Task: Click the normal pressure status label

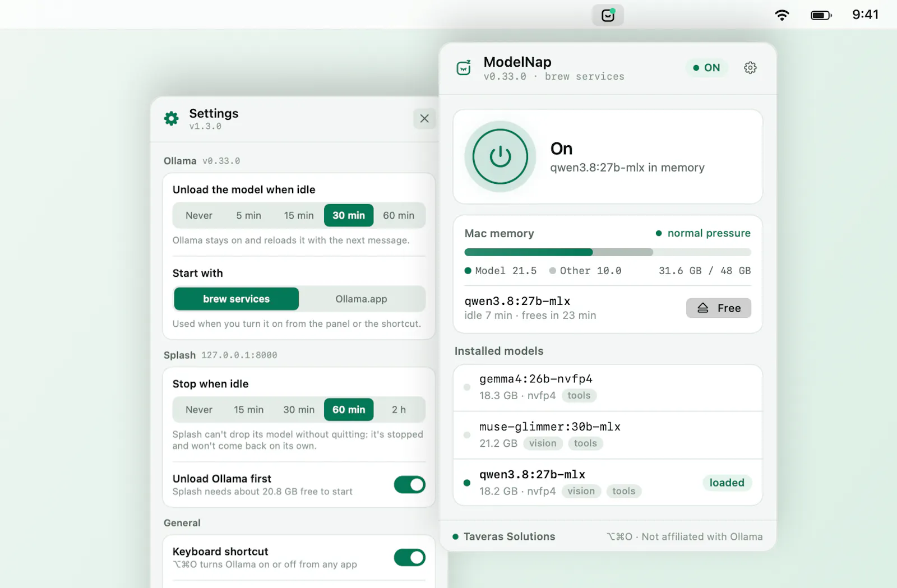Action: (703, 233)
